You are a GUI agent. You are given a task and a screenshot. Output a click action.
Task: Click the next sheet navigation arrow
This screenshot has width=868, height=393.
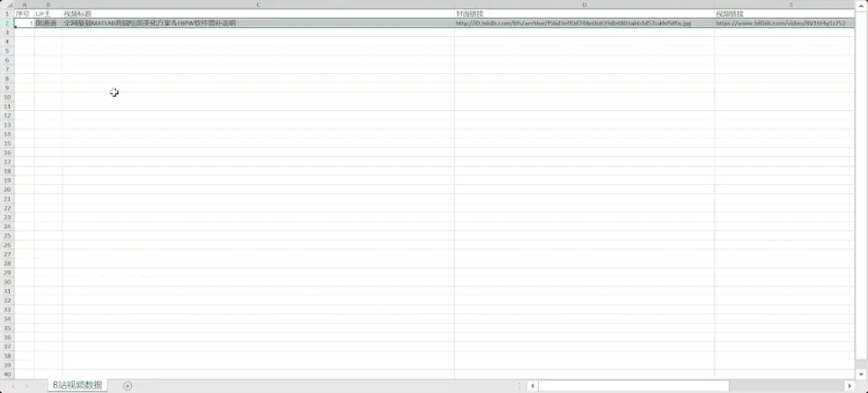coord(26,386)
